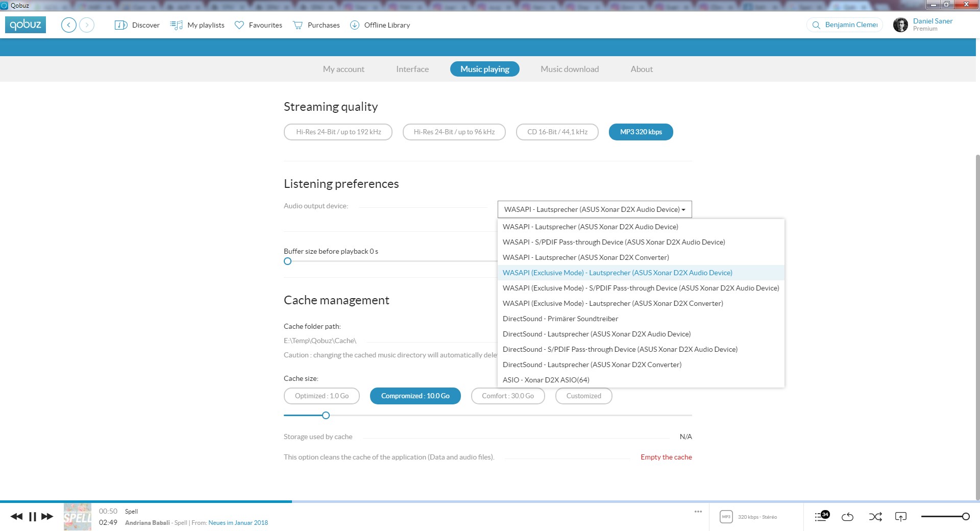Open the three-dots track options menu
The height and width of the screenshot is (531, 980).
point(698,512)
